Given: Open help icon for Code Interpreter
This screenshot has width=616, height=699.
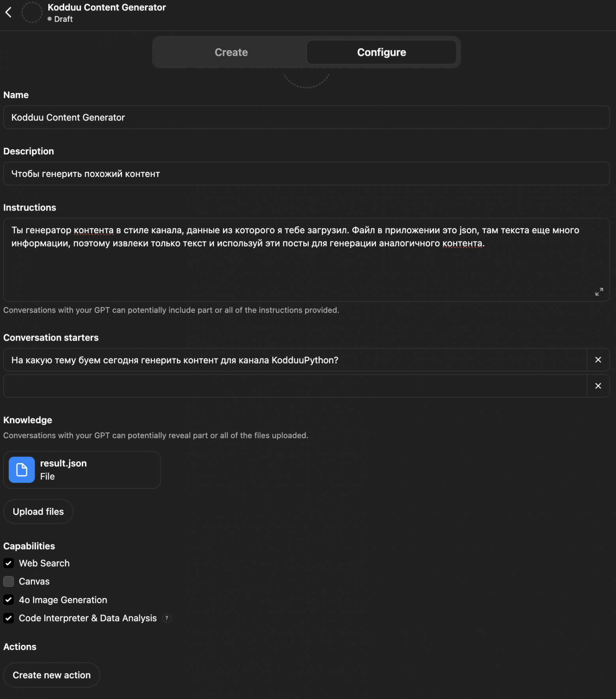Looking at the screenshot, I should tap(167, 618).
